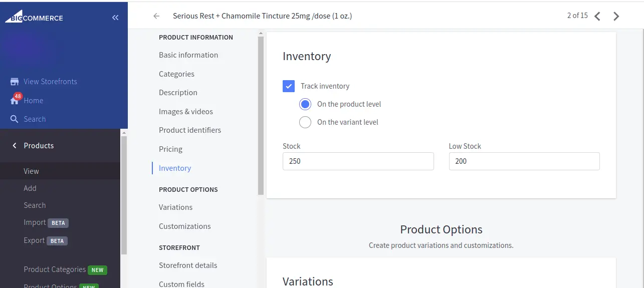Click the View Storefronts store icon

click(x=15, y=82)
